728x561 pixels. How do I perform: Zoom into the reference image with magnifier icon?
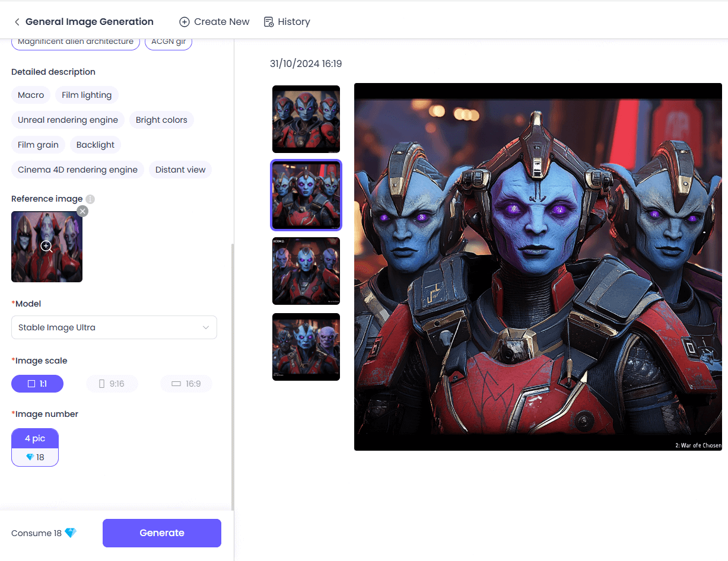click(47, 247)
